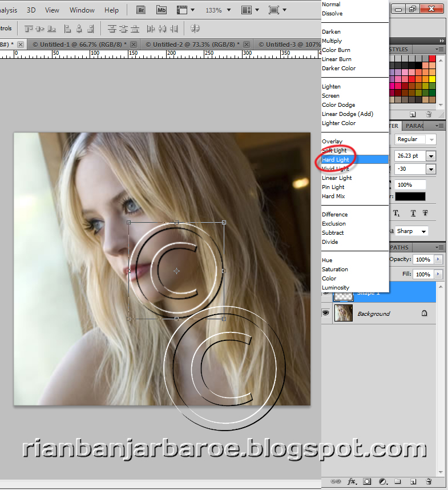Open the Help menu

[111, 10]
